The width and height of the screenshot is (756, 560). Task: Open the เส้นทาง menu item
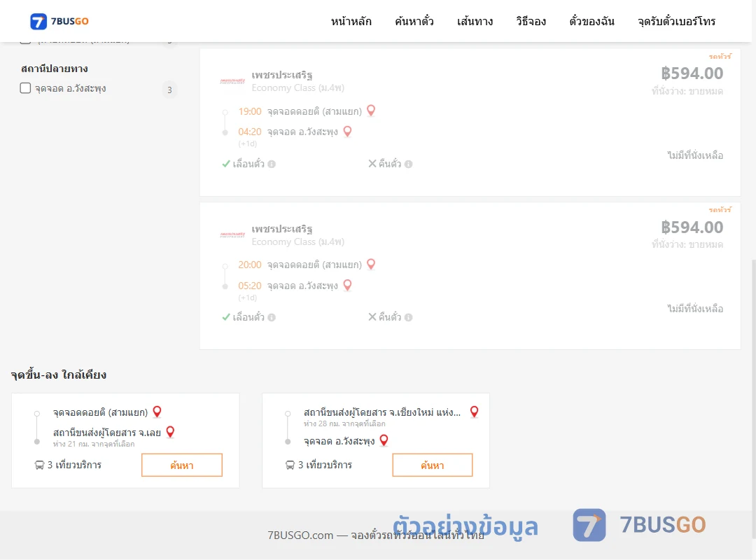[475, 21]
